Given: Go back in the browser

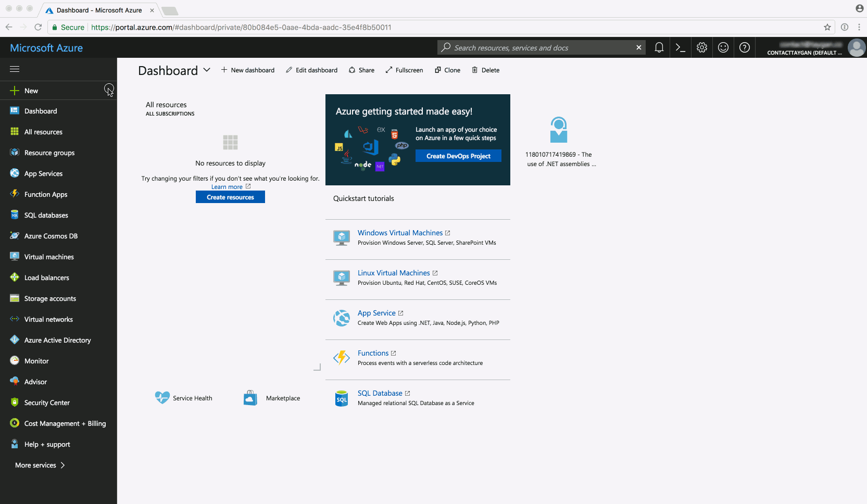Looking at the screenshot, I should click(x=9, y=27).
